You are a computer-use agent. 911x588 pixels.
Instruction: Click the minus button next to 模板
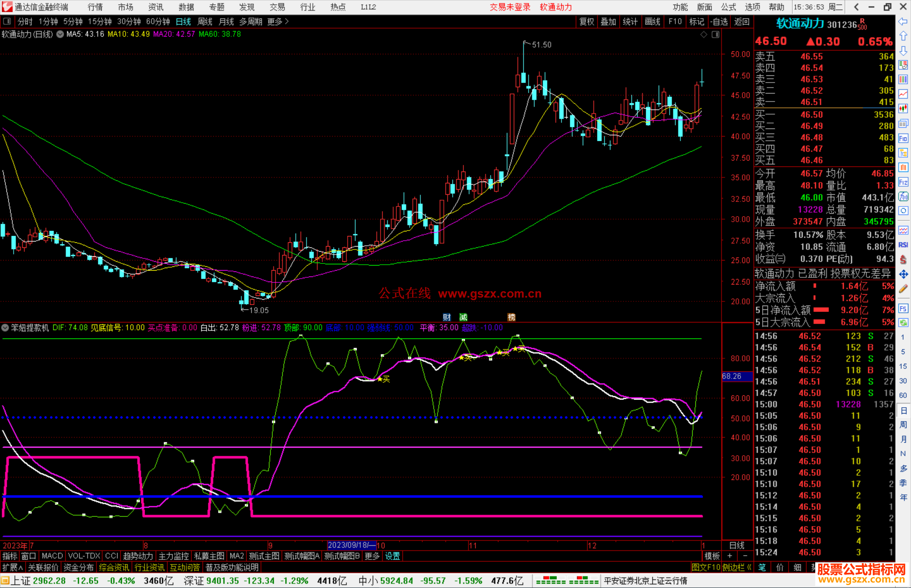click(745, 556)
